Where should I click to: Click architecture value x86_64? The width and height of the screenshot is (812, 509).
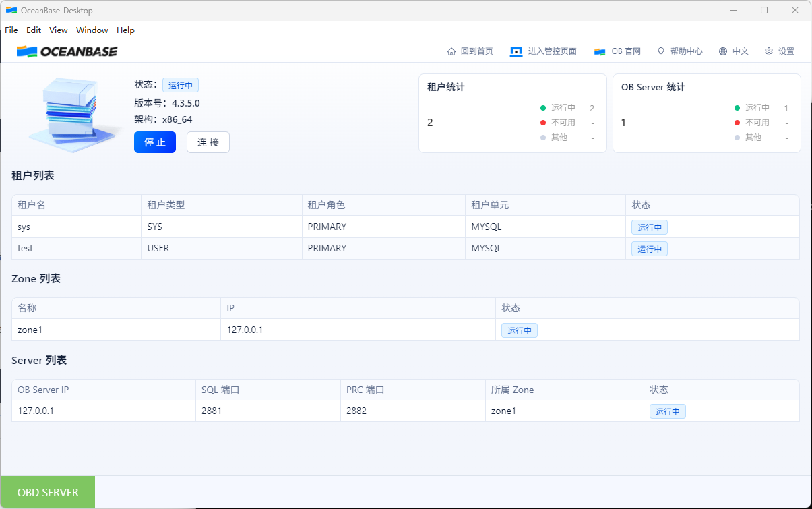point(177,119)
